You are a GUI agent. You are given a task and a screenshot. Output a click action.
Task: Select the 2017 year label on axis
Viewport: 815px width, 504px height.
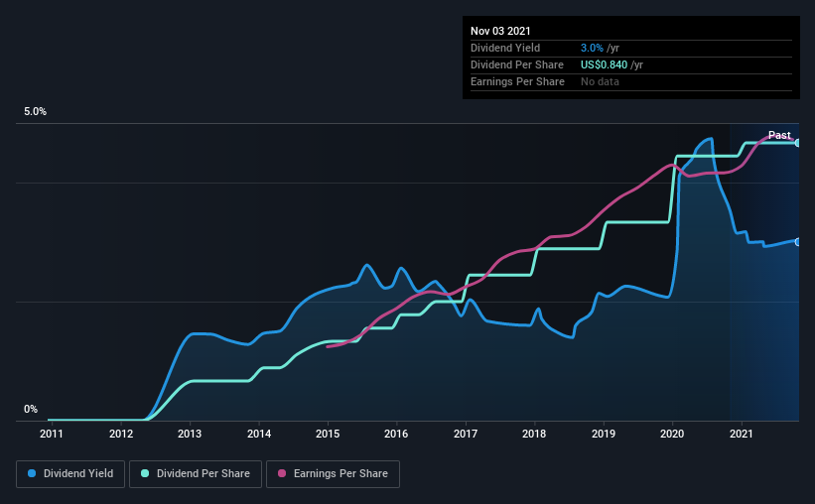tap(466, 434)
